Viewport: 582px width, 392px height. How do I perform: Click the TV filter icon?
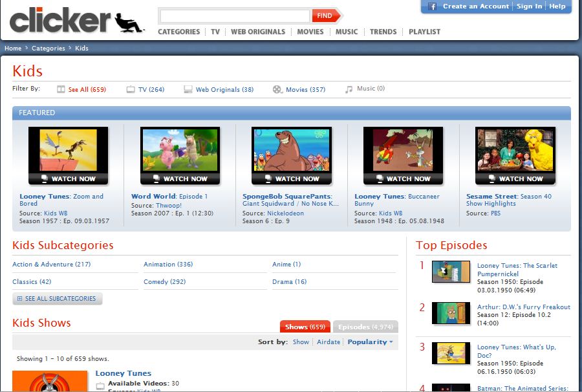131,90
